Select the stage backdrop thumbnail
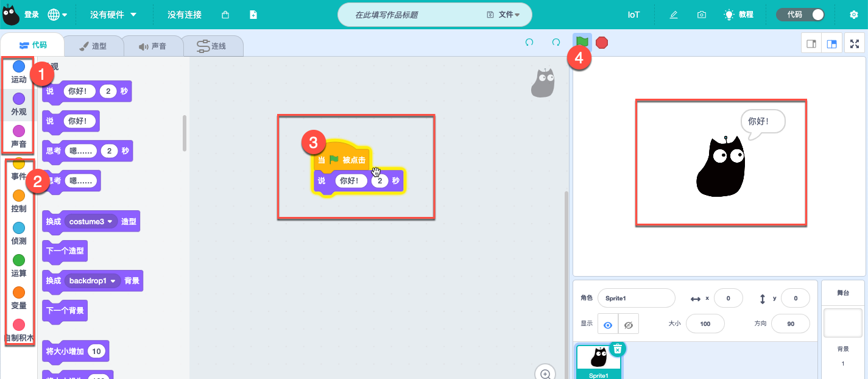The width and height of the screenshot is (868, 379). click(843, 322)
